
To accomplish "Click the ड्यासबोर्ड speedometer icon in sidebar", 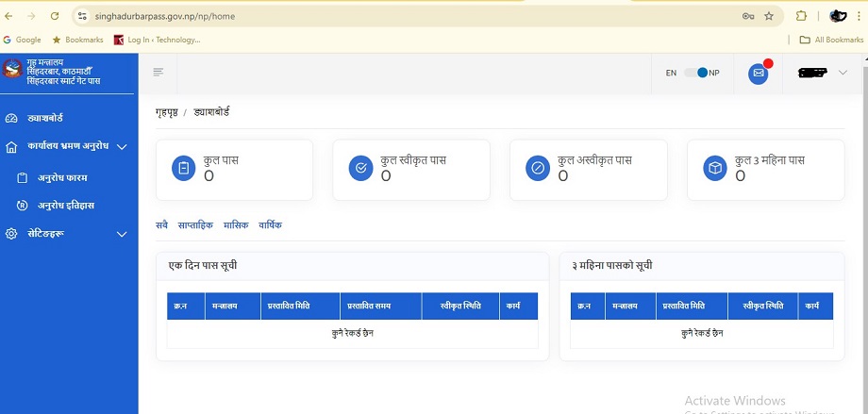I will tap(11, 118).
